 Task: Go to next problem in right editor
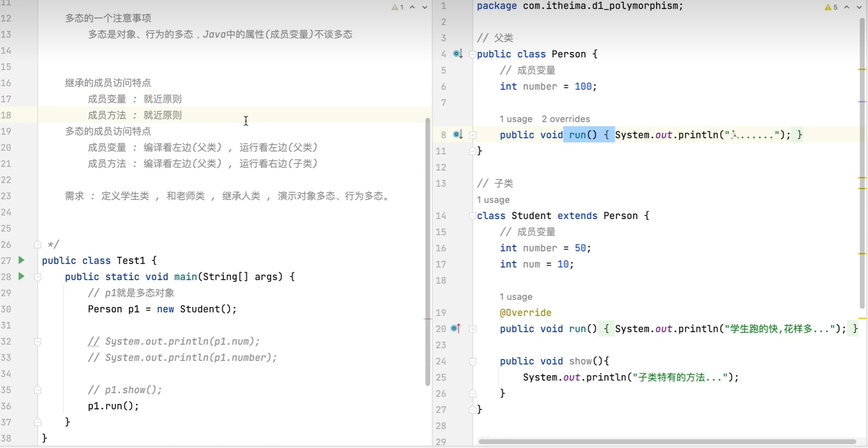tap(859, 7)
